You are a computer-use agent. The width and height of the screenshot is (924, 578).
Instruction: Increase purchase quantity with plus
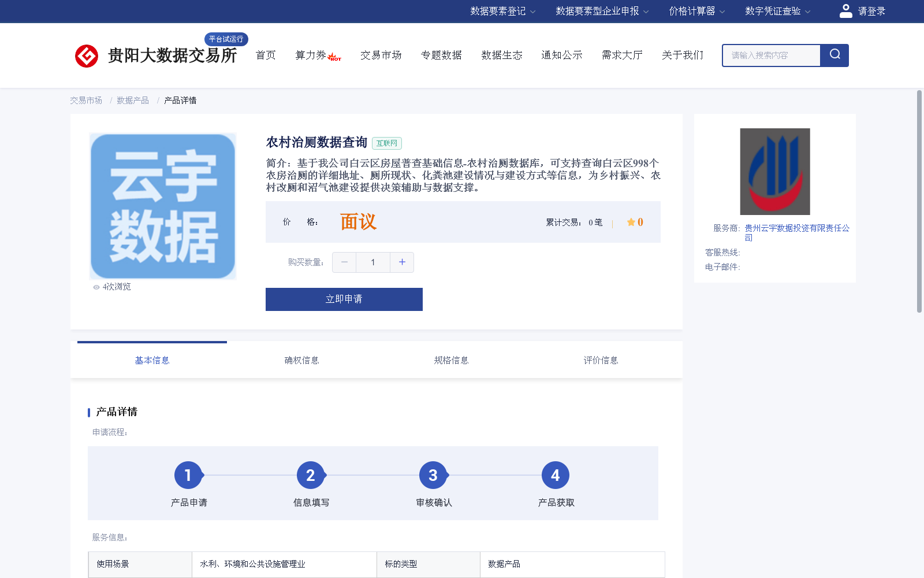coord(402,262)
